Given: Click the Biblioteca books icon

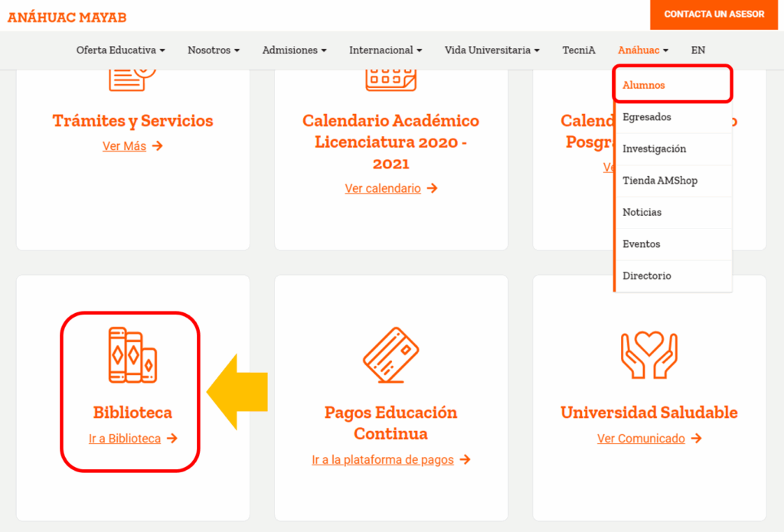Looking at the screenshot, I should (132, 354).
